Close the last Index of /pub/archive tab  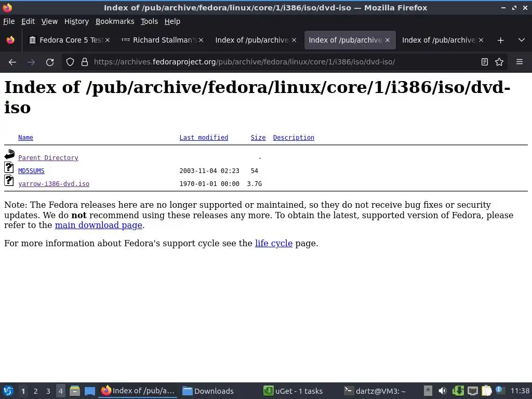pyautogui.click(x=481, y=40)
